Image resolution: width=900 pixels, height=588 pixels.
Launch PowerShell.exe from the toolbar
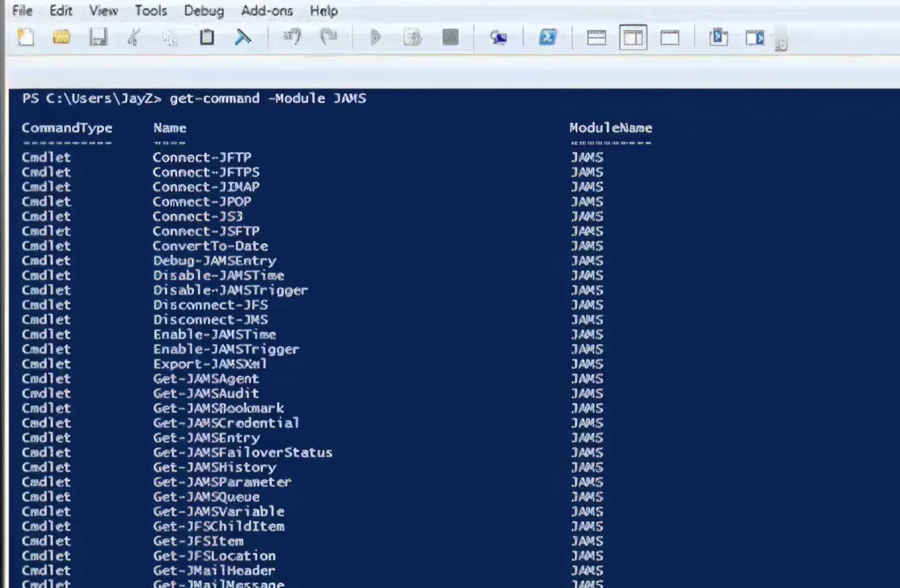coord(548,38)
